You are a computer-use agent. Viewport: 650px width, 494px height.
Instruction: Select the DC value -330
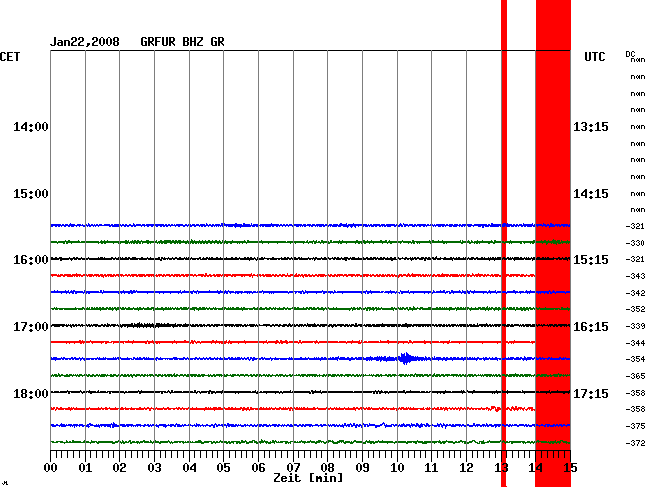coord(635,243)
